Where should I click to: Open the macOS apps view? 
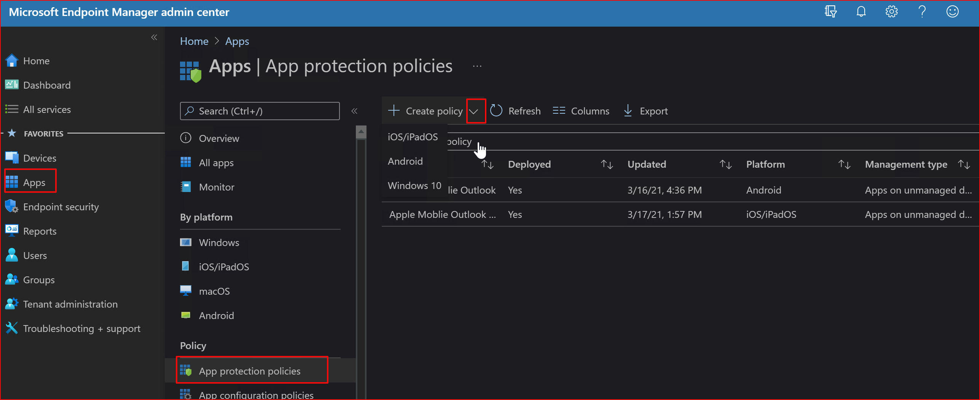click(214, 291)
